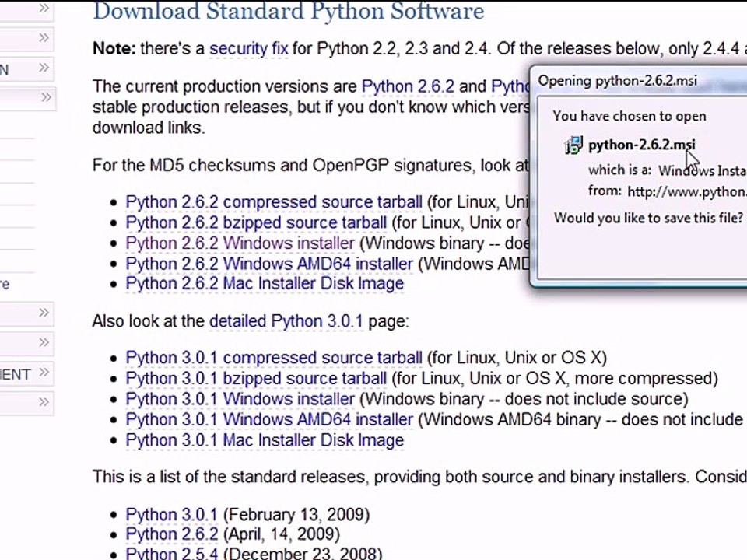Expand the topmost sidebar menu chevron

point(44,8)
